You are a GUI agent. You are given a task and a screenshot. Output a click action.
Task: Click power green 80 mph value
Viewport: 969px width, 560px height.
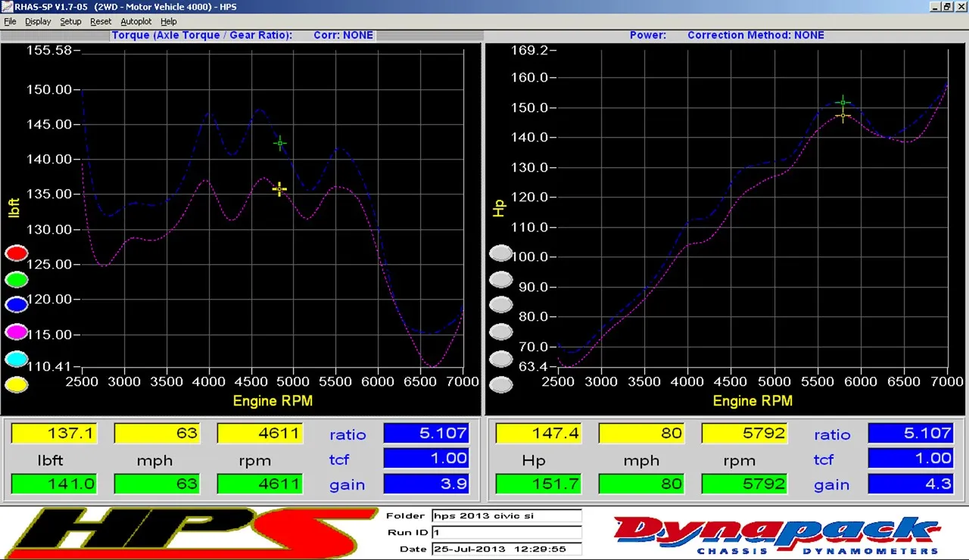[641, 484]
